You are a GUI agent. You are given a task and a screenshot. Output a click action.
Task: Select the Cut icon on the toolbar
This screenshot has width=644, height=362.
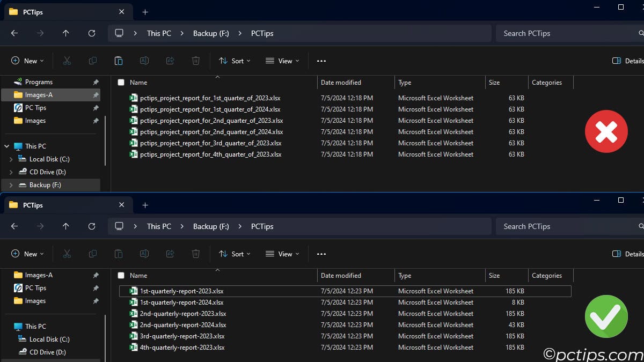[x=67, y=61]
